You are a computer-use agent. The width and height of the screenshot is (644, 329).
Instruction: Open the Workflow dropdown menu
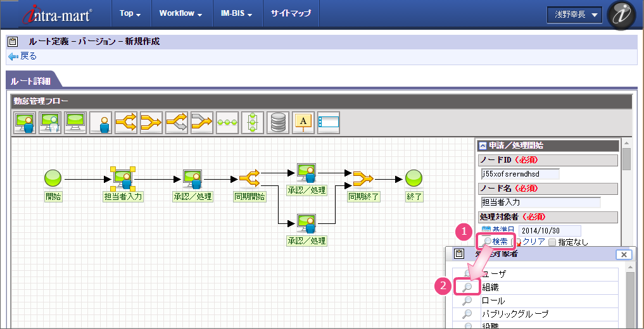point(180,13)
